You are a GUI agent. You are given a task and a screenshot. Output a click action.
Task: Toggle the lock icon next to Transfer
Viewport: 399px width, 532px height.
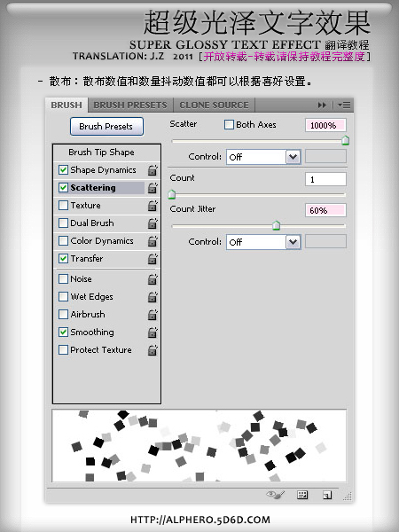click(153, 259)
